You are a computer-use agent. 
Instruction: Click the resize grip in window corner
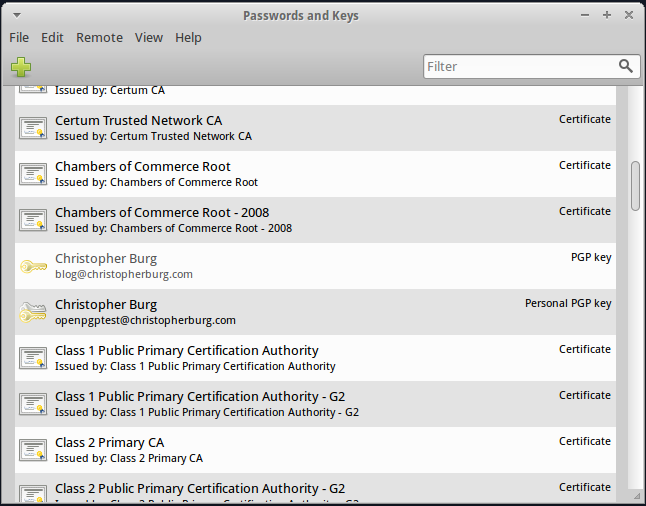coord(638,498)
